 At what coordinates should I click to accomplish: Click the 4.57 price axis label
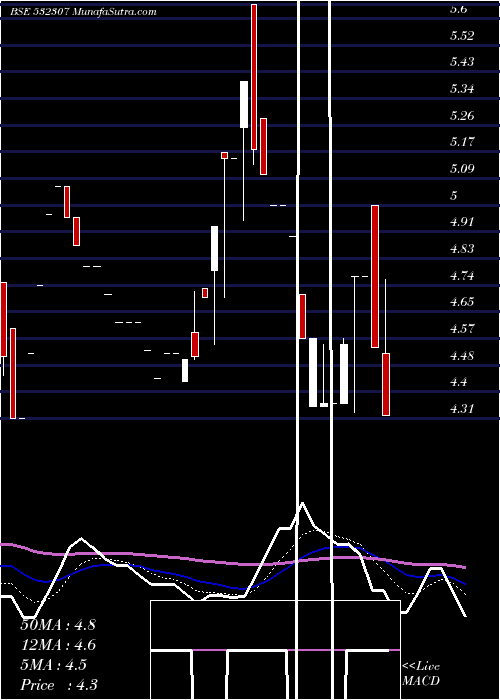coord(462,329)
